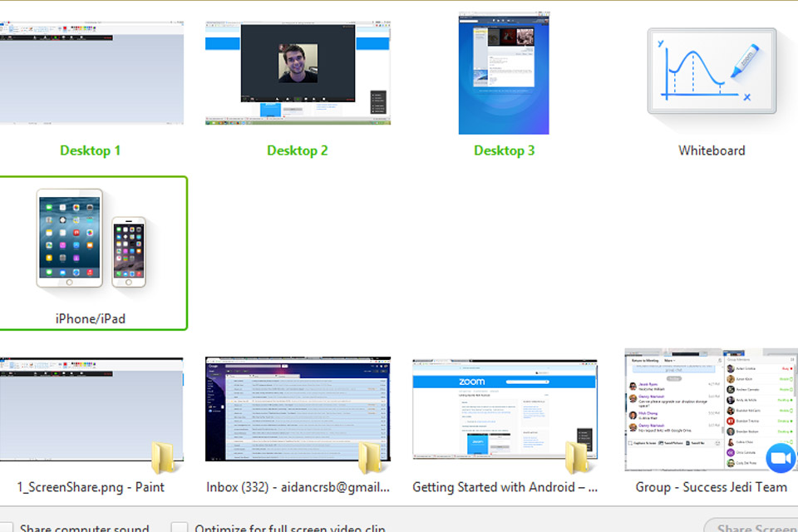Select the Desktop 1 screen thumbnail

[x=91, y=72]
